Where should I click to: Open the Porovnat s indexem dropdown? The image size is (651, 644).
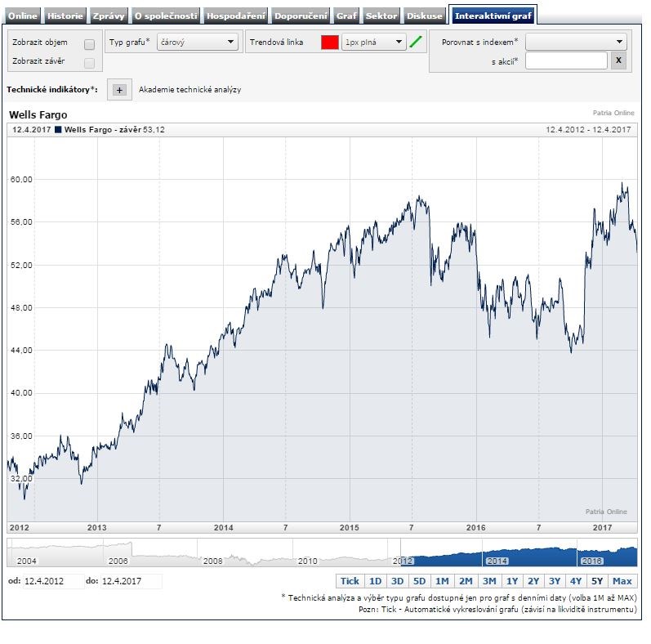pos(576,42)
